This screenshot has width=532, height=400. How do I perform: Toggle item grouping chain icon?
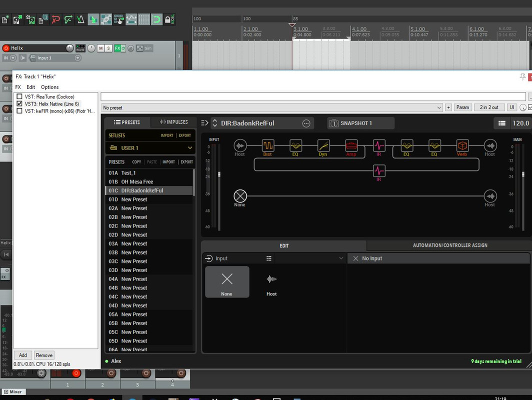click(106, 19)
